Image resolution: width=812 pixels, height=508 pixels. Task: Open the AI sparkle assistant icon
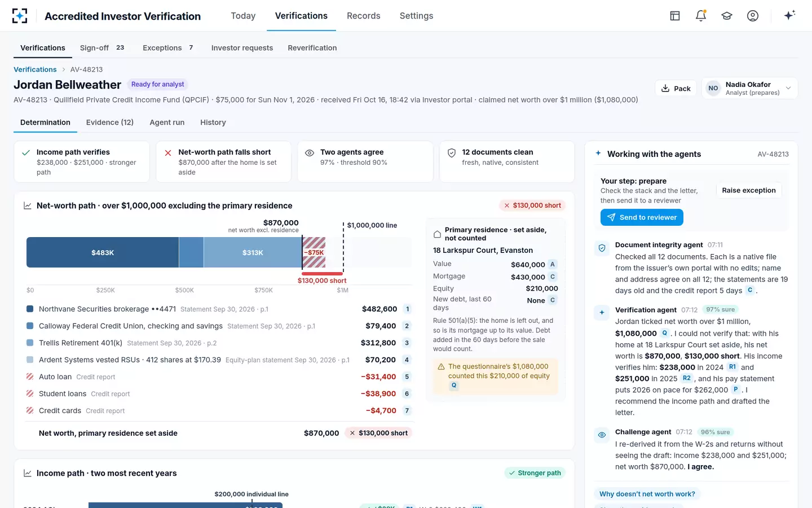(x=789, y=15)
